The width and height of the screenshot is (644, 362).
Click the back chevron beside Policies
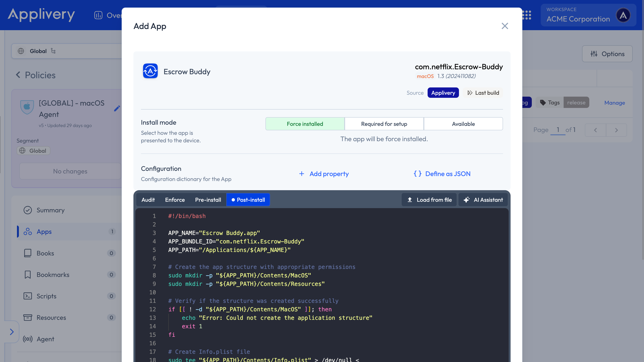18,75
